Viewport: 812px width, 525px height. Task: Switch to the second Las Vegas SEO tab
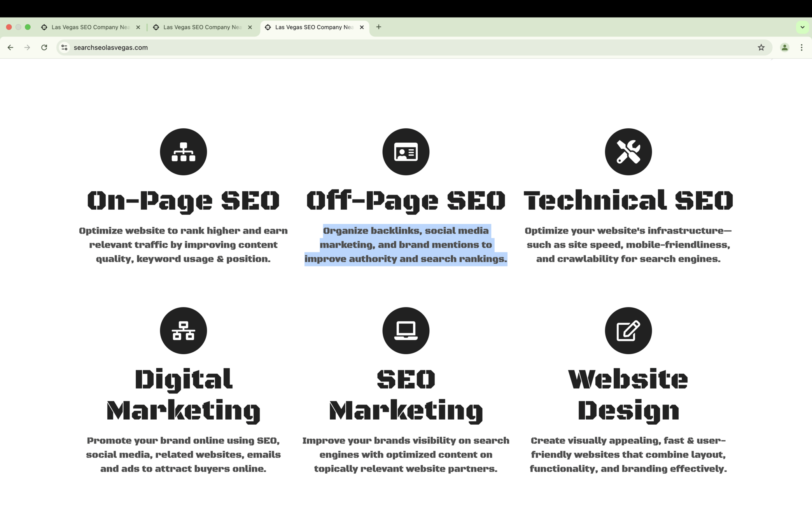click(x=202, y=27)
